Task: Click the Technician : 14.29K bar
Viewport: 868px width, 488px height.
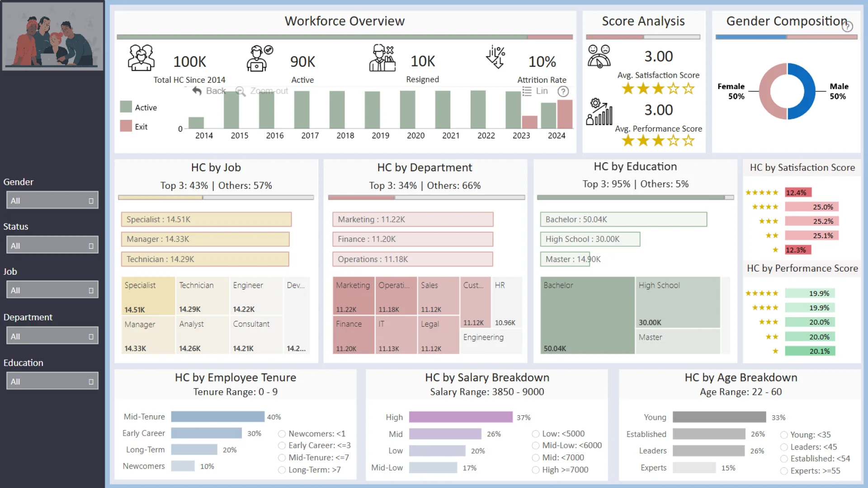Action: (x=205, y=259)
